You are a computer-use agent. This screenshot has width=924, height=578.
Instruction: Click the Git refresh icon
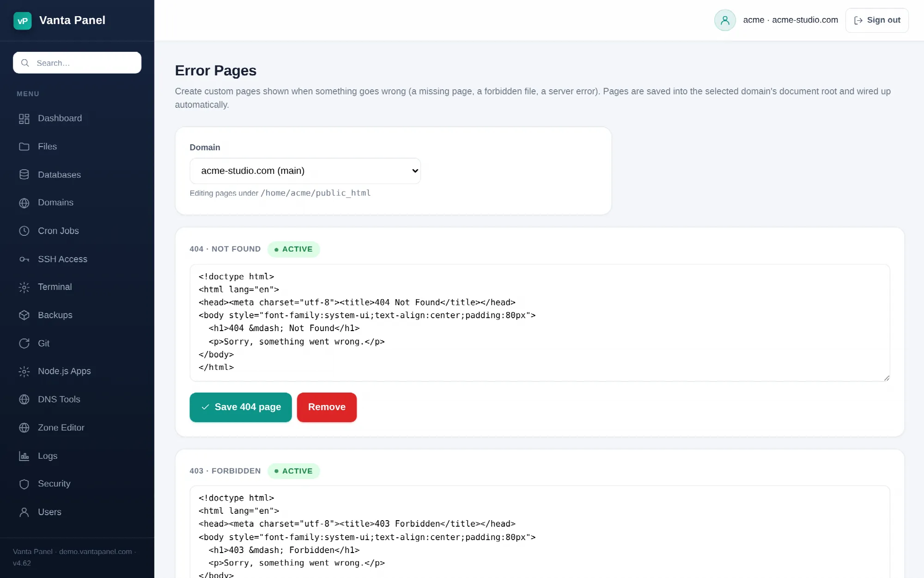tap(24, 343)
